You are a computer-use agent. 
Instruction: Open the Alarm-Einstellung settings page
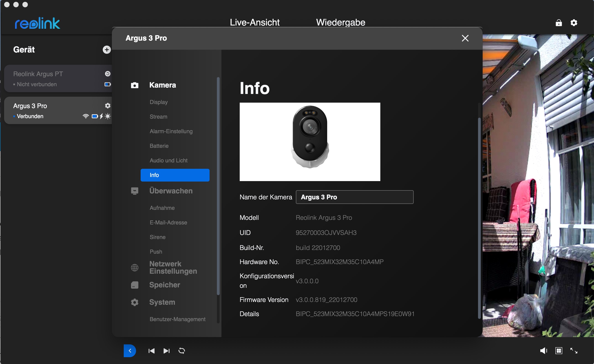pos(171,131)
